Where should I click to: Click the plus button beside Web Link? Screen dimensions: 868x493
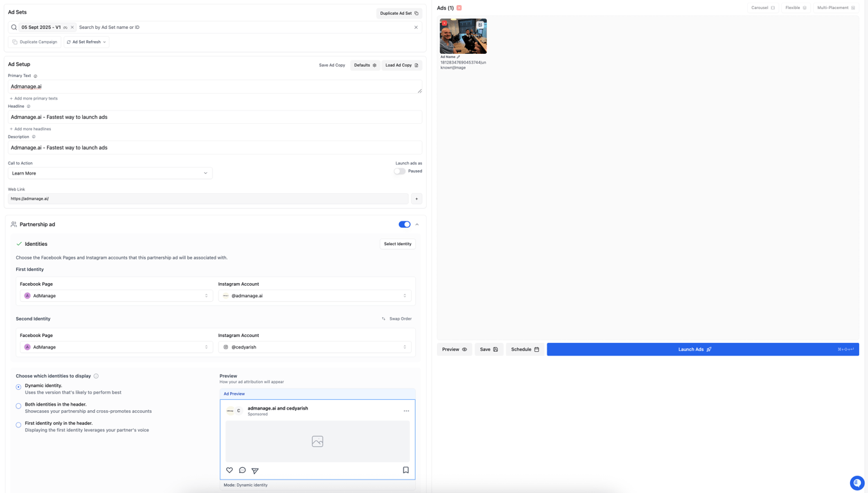pyautogui.click(x=416, y=199)
